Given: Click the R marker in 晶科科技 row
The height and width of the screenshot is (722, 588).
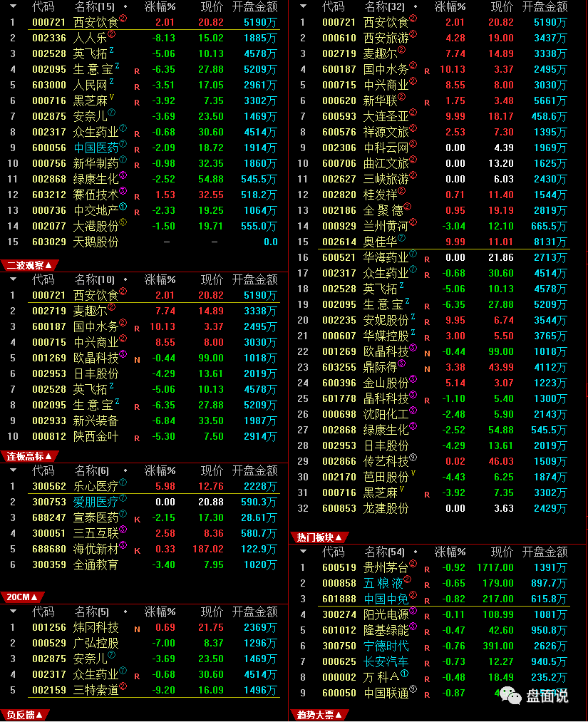Looking at the screenshot, I should (x=427, y=401).
